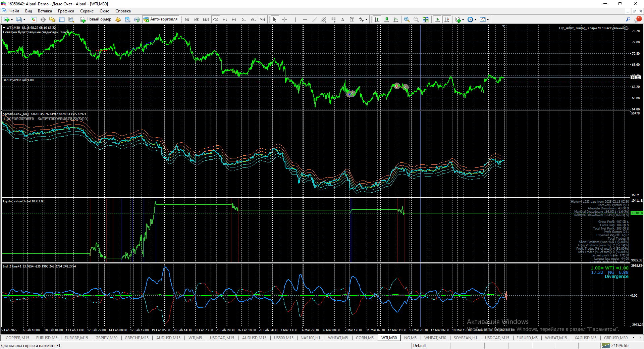Image resolution: width=644 pixels, height=349 pixels.
Task: Switch to the XAGUSD,M5 chart tab
Action: 585,338
